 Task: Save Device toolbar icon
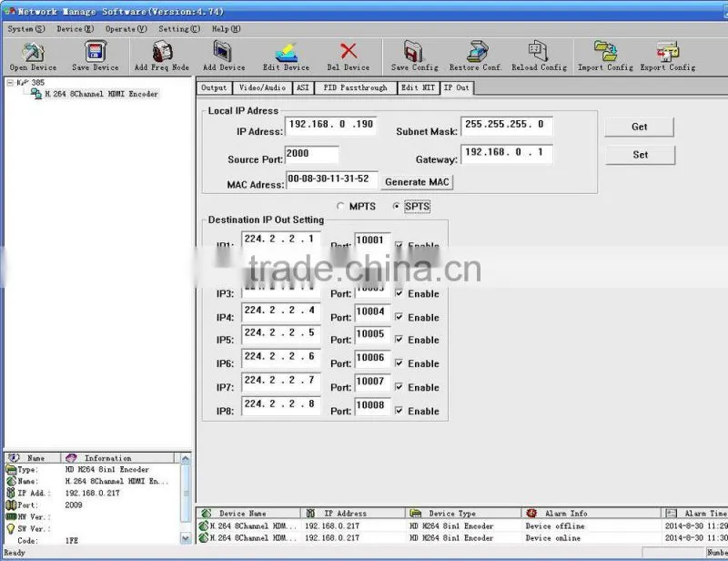tap(96, 56)
